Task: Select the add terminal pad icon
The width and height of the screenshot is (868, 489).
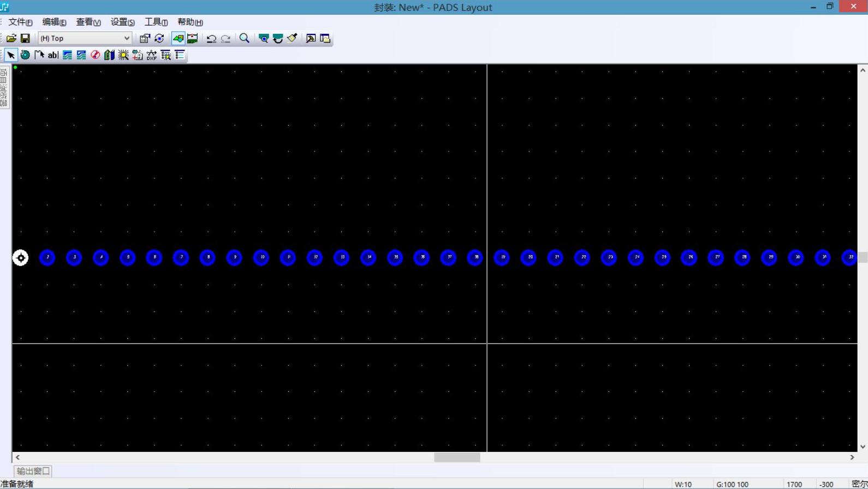Action: click(25, 55)
